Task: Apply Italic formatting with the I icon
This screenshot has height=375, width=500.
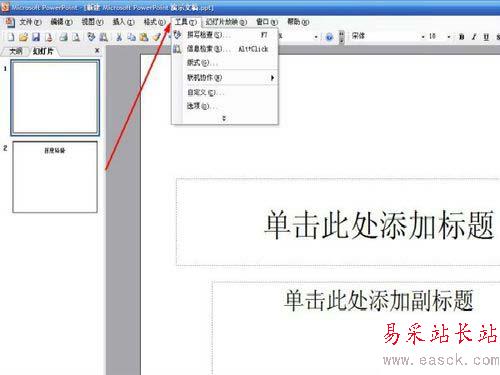Action: click(474, 37)
